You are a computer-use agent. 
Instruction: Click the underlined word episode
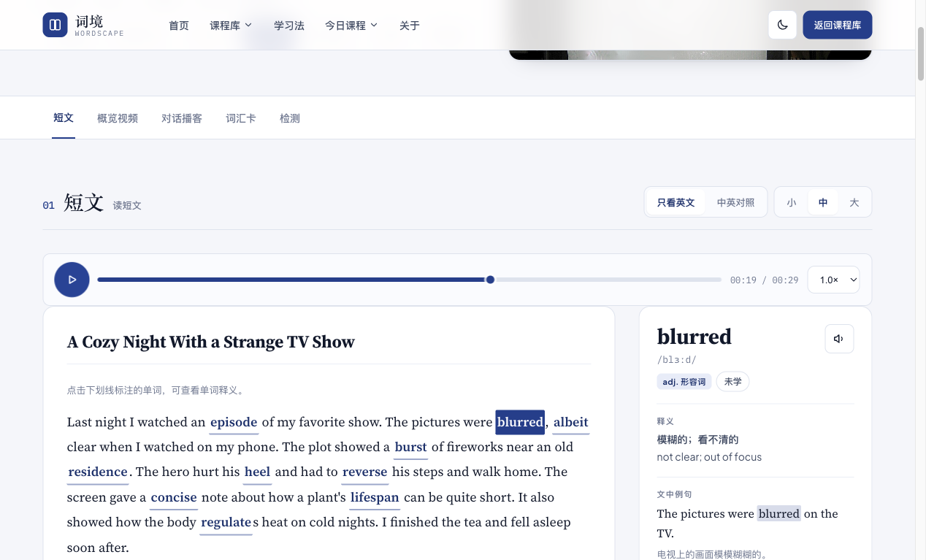[x=234, y=422]
